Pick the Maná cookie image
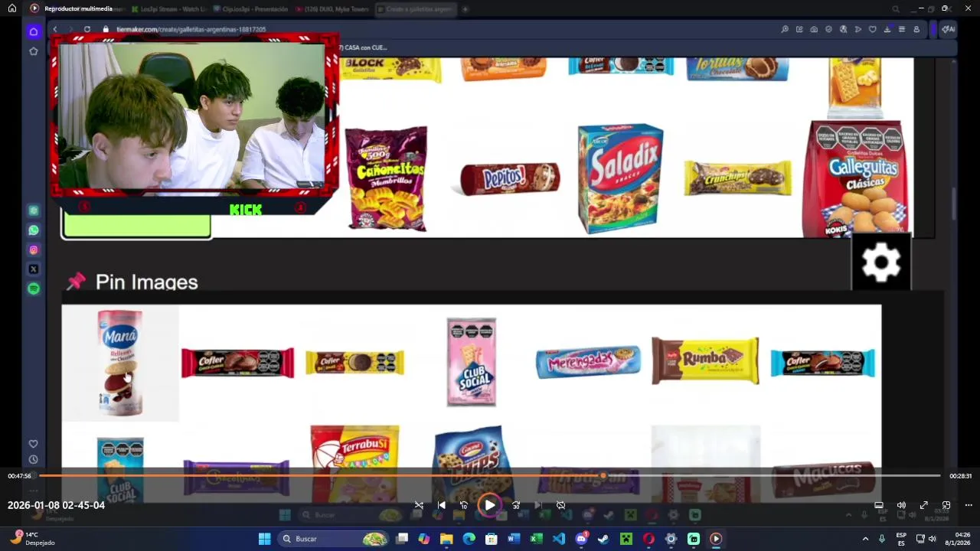This screenshot has width=980, height=551. pyautogui.click(x=120, y=363)
